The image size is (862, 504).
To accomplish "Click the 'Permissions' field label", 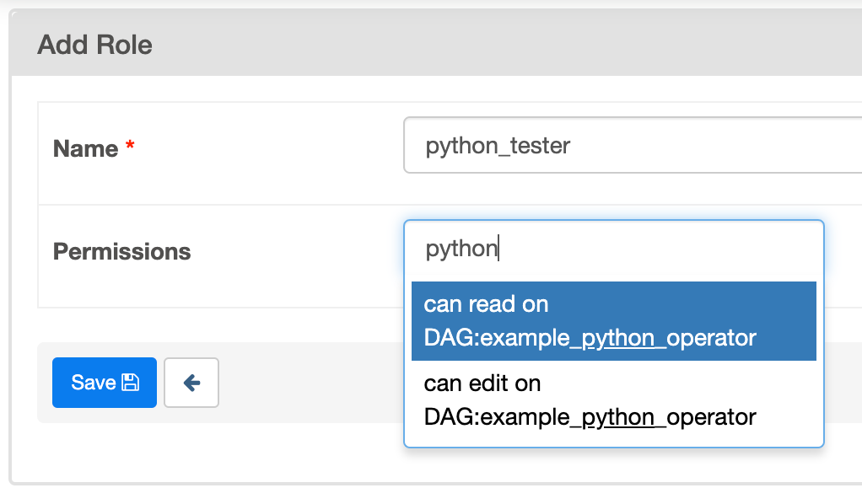I will [121, 252].
